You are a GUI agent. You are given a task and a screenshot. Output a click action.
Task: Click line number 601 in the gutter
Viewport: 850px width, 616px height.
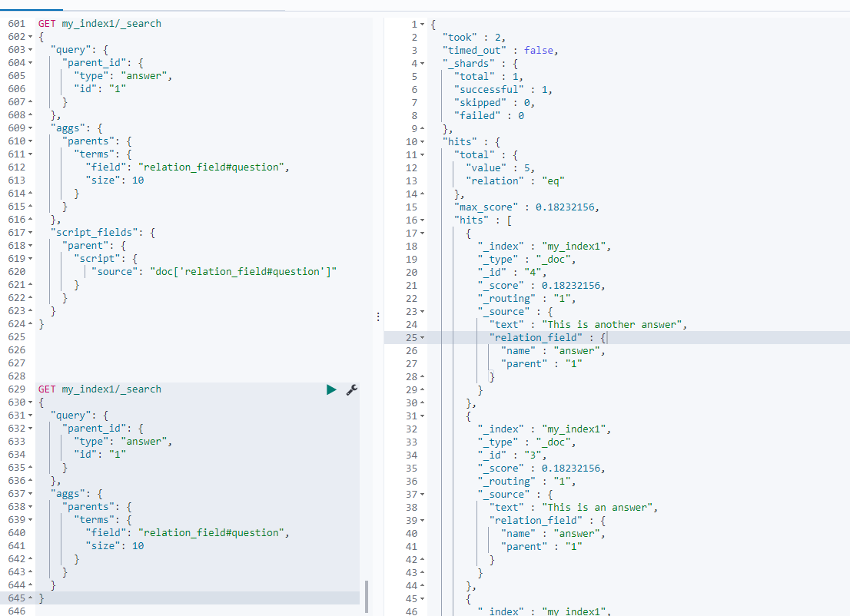(15, 23)
